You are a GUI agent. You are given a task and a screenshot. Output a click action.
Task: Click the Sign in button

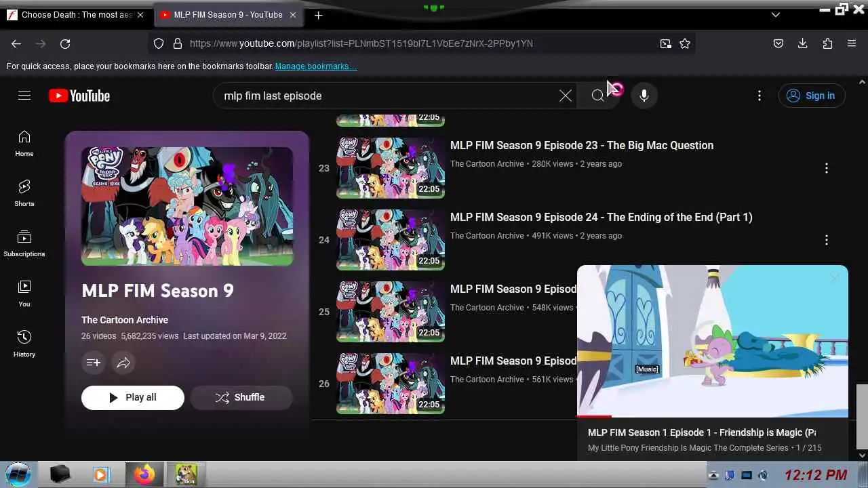[x=811, y=96]
